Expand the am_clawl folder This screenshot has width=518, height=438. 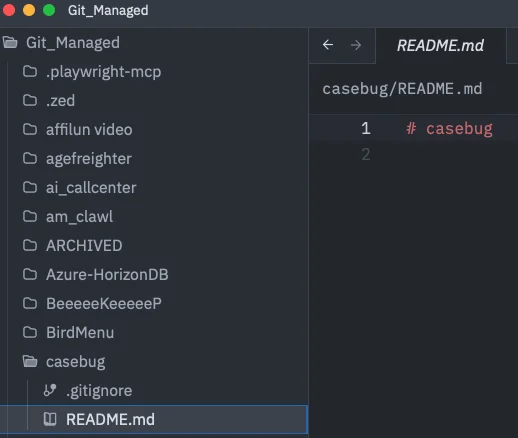click(154, 216)
